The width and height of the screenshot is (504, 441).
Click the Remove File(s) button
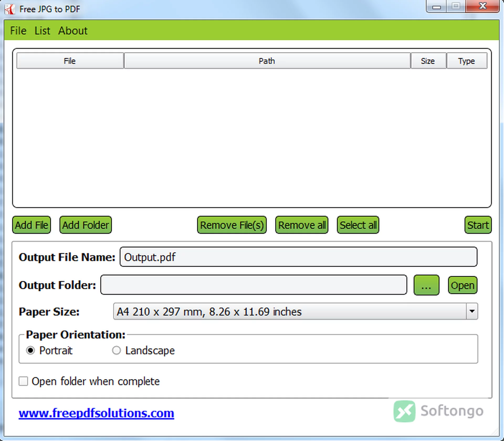pos(232,225)
